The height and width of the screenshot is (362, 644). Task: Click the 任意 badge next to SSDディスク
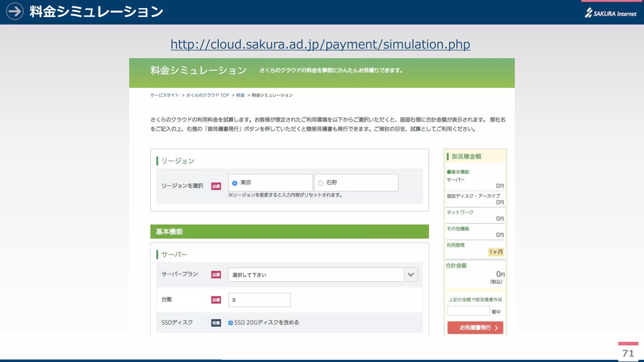tap(216, 323)
